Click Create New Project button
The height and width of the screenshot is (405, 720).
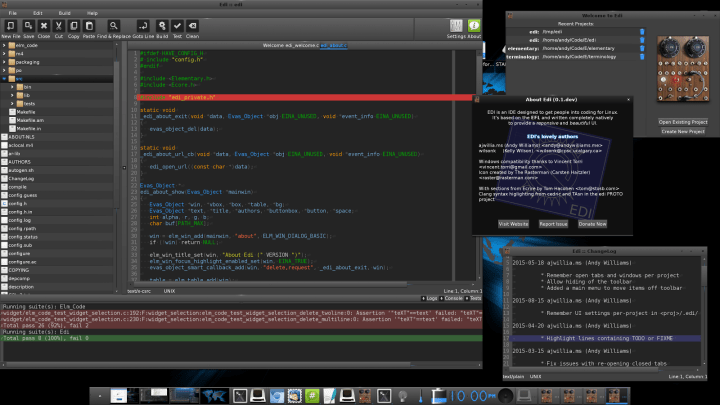pyautogui.click(x=683, y=131)
